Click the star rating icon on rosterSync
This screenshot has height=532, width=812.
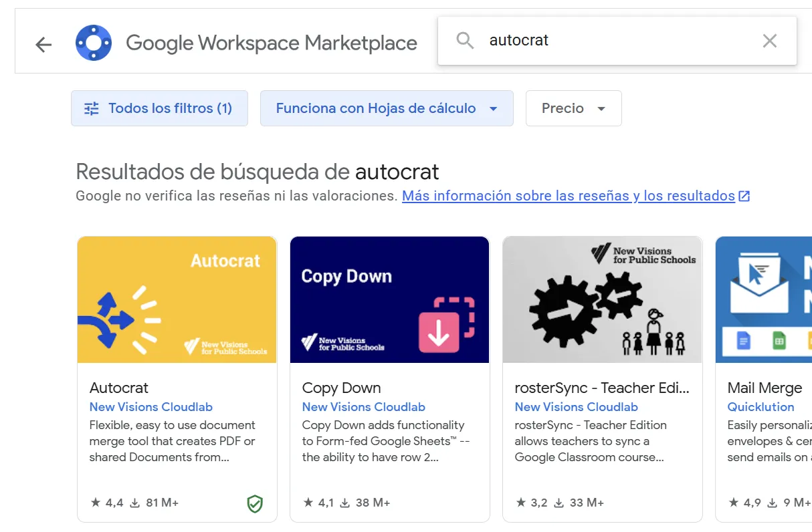(520, 503)
